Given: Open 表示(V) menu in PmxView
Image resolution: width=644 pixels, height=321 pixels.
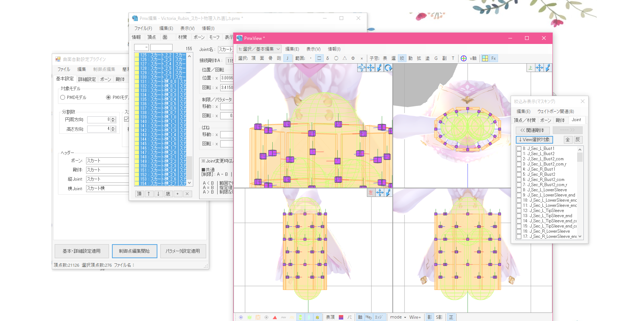Looking at the screenshot, I should click(x=313, y=49).
